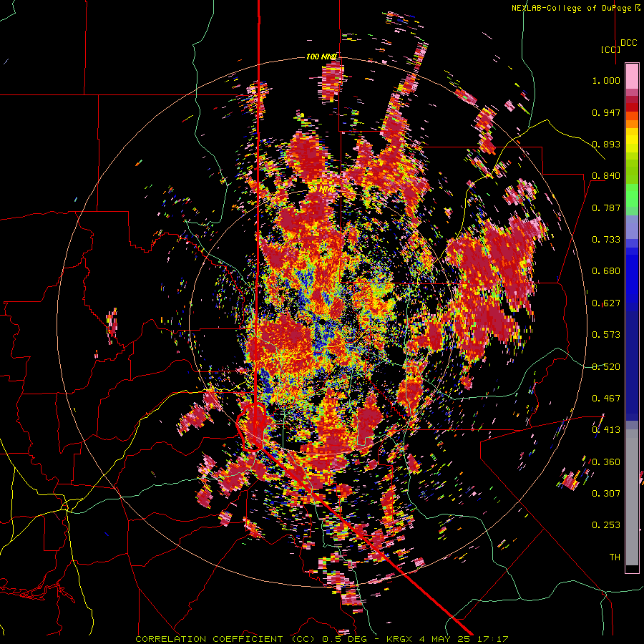Select the 0.520 scale value

(x=606, y=366)
